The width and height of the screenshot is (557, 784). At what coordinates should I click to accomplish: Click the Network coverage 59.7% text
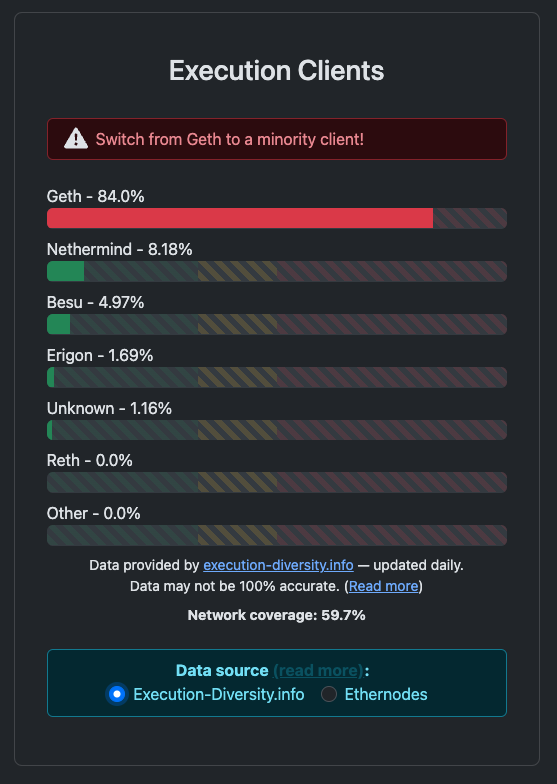click(276, 615)
